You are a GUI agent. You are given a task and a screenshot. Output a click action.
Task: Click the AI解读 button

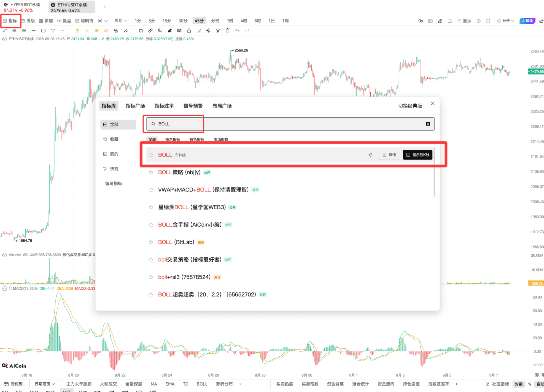(527, 21)
